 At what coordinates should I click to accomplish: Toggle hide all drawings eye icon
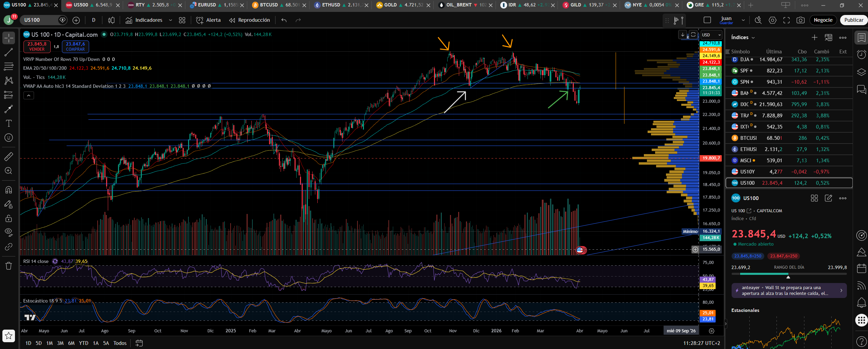pos(9,232)
